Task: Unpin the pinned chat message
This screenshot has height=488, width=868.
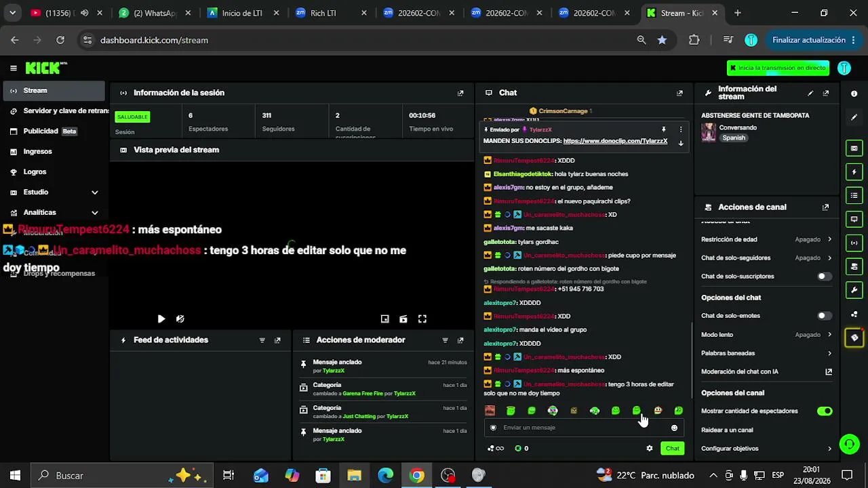Action: click(664, 129)
